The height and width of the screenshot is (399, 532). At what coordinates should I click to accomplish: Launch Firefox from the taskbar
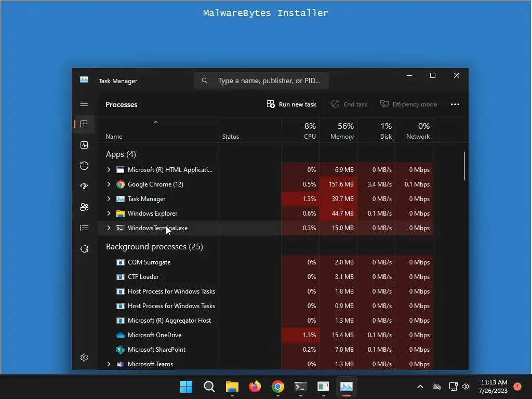click(255, 387)
